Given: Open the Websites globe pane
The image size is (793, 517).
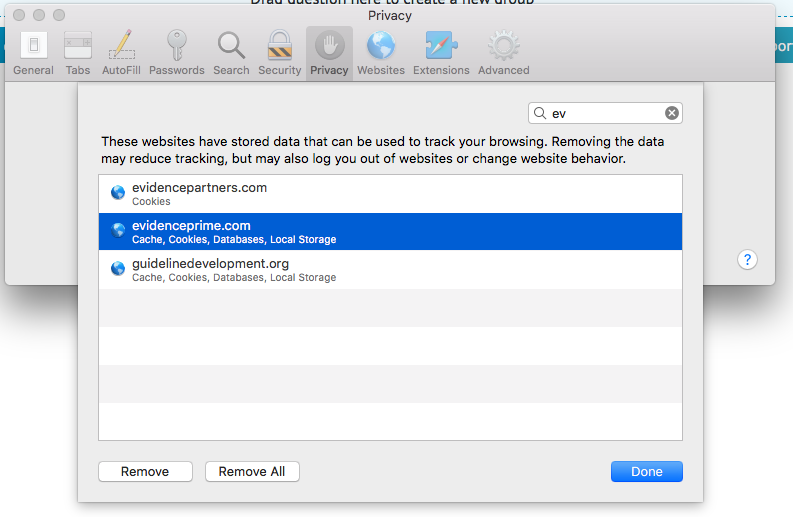Looking at the screenshot, I should 381,53.
